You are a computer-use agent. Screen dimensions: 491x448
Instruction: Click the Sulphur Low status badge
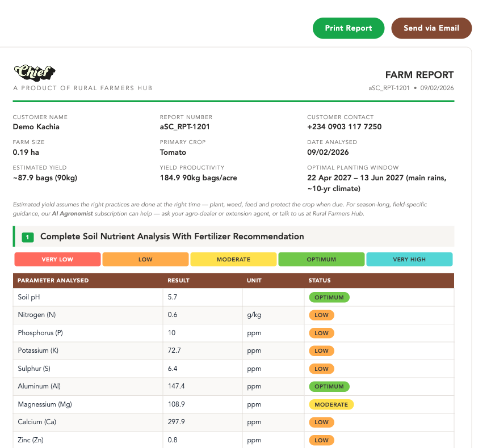point(322,369)
